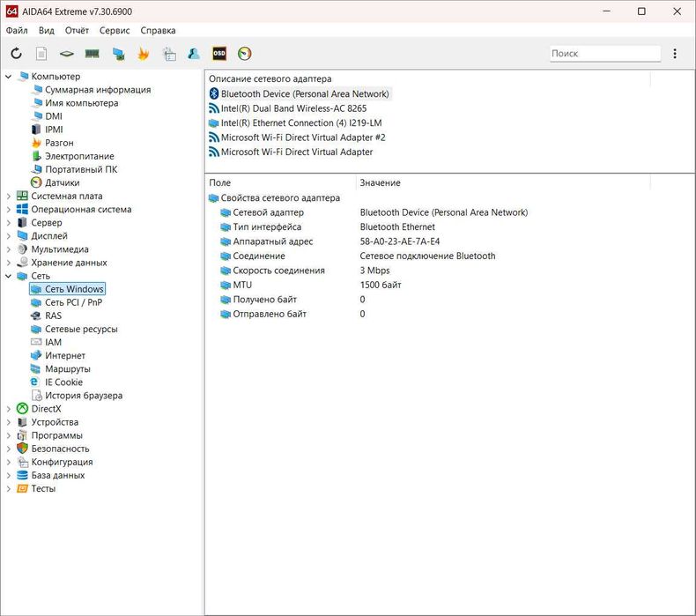Viewport: 696px width, 616px height.
Task: Select the last Microsoft Wi-Fi Direct Virtual Adapter
Action: (297, 152)
